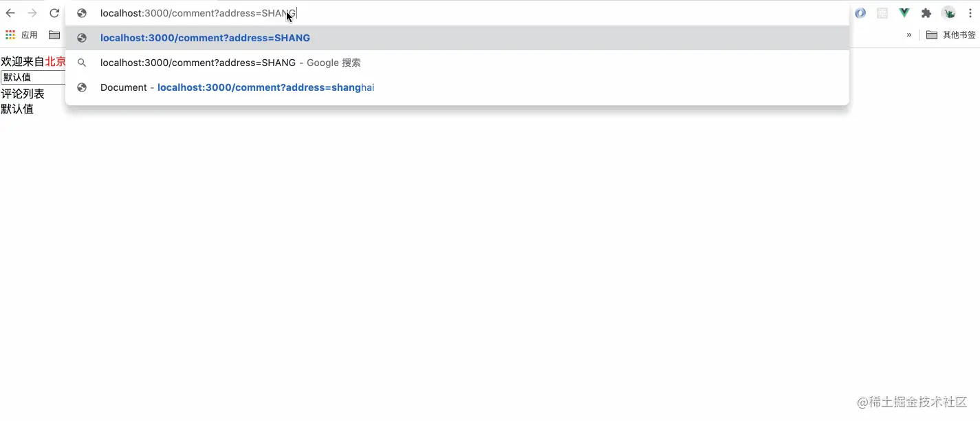980x421 pixels.
Task: Open the blue circular extension icon
Action: pyautogui.click(x=860, y=12)
